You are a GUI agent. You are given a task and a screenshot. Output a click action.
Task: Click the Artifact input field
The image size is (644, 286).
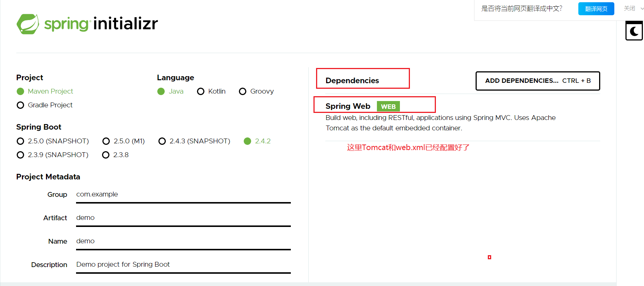183,218
